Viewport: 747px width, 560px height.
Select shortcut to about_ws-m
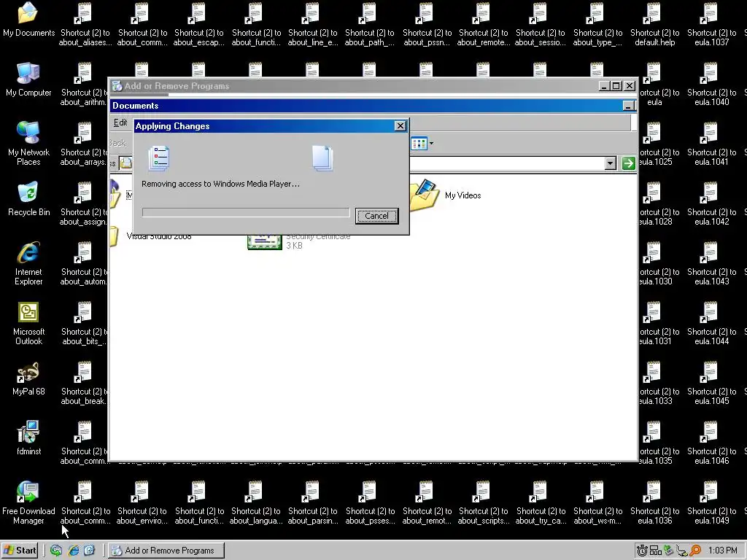[x=597, y=503]
